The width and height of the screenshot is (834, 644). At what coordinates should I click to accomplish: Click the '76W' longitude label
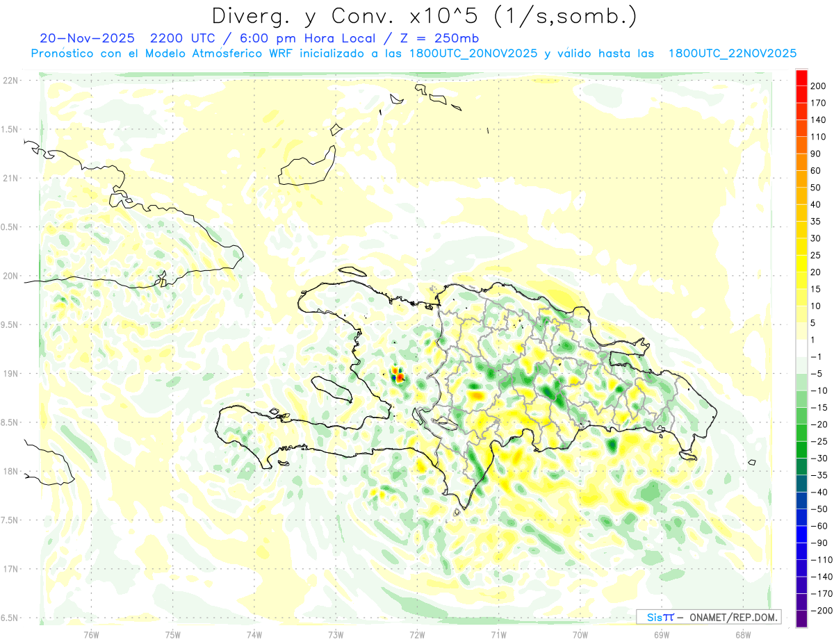pos(91,634)
